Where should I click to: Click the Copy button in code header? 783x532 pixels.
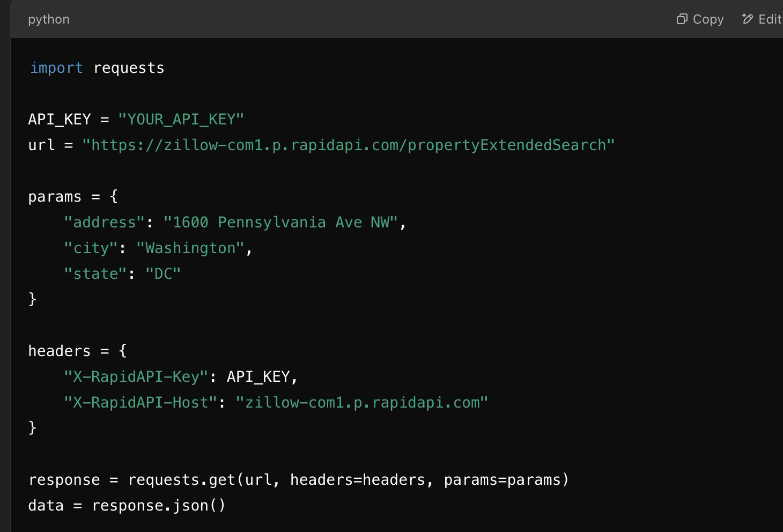click(x=700, y=19)
